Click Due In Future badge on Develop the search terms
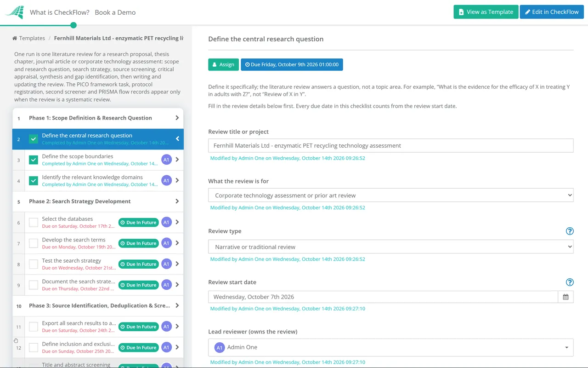The height and width of the screenshot is (368, 588). pos(138,243)
